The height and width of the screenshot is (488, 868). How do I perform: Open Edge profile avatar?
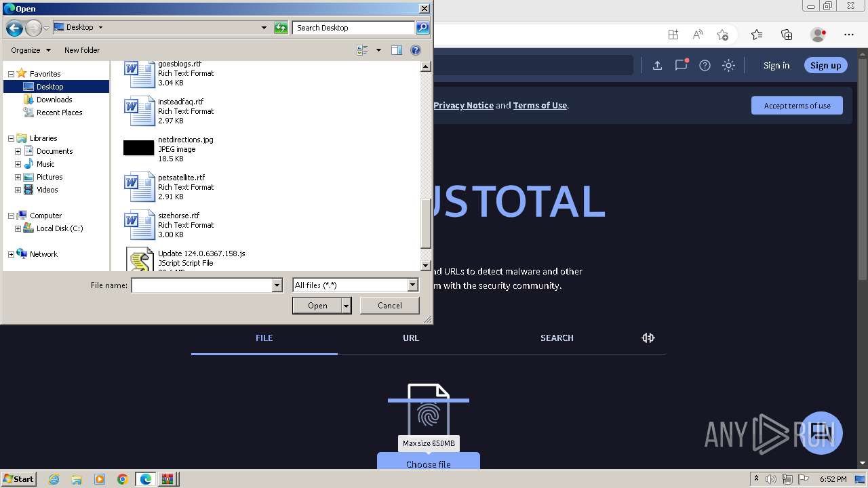[818, 35]
